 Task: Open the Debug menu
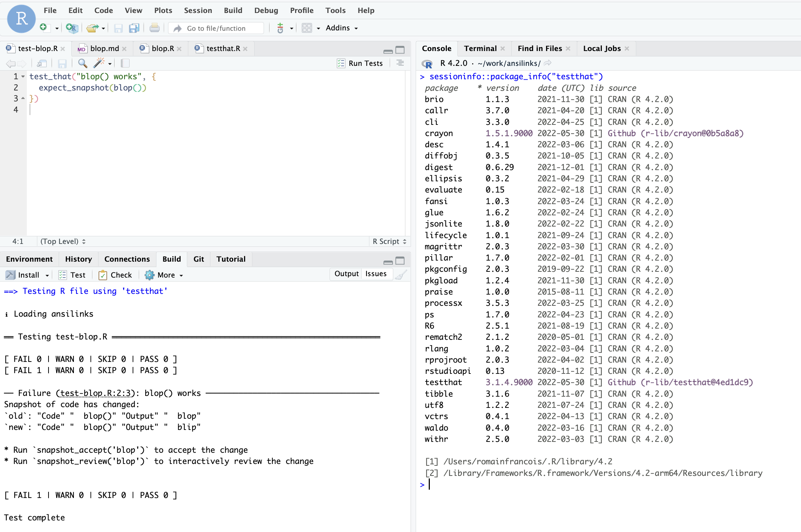click(x=266, y=10)
